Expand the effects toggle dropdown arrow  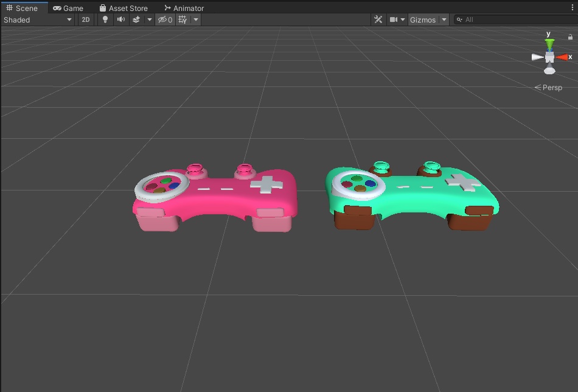tap(149, 19)
